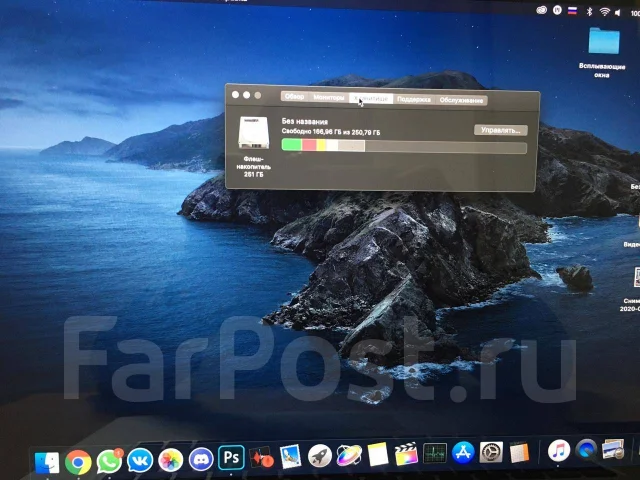Open the volume control in menu bar
This screenshot has width=640, height=480.
pyautogui.click(x=618, y=13)
